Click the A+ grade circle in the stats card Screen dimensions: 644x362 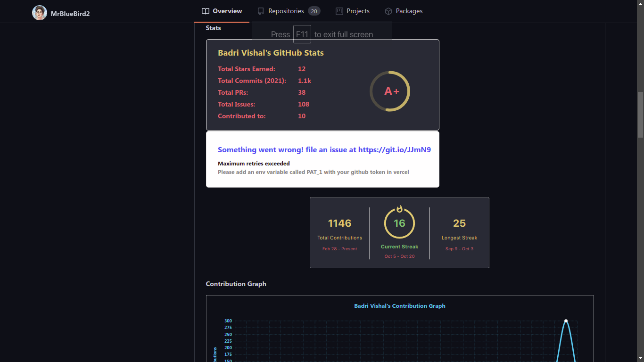click(390, 91)
